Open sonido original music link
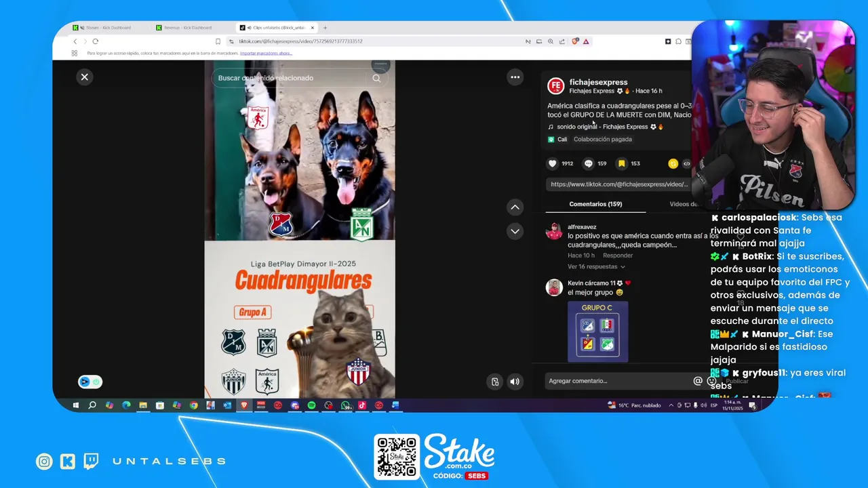Viewport: 868px width, 488px height. click(x=605, y=127)
